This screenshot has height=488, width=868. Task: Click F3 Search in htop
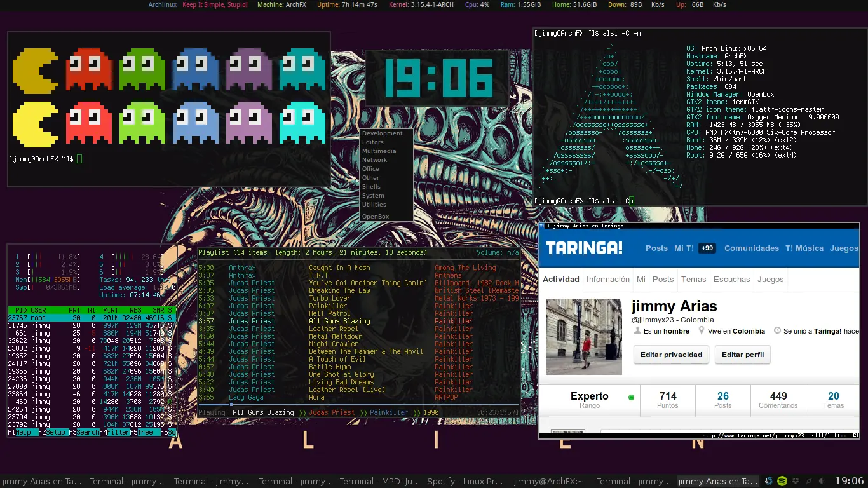84,432
